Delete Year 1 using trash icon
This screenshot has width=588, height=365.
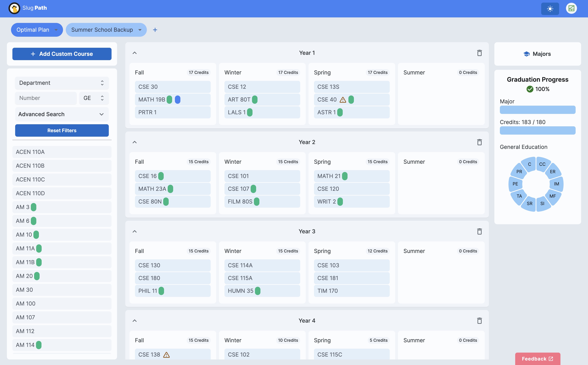479,53
